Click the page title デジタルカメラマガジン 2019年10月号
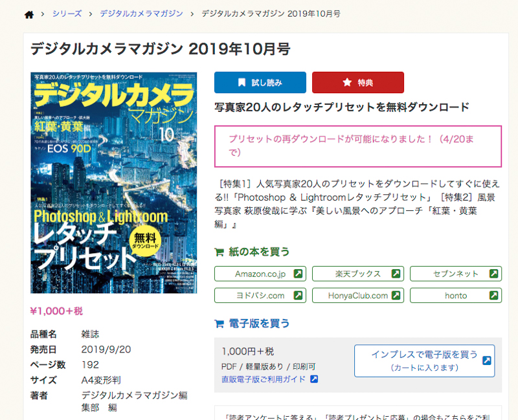Image resolution: width=518 pixels, height=420 pixels. pos(160,49)
